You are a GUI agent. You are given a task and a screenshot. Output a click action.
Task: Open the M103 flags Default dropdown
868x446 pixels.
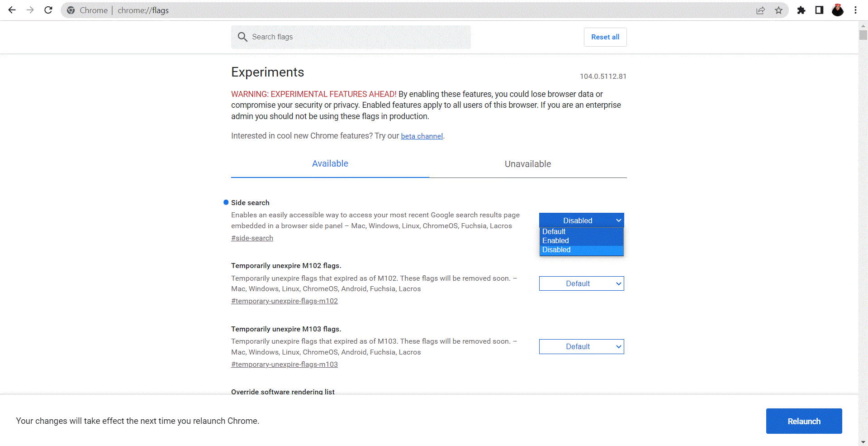[x=581, y=346]
